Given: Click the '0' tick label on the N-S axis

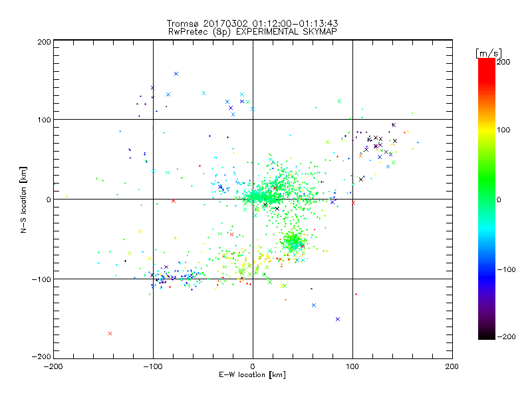Looking at the screenshot, I should (x=49, y=199).
